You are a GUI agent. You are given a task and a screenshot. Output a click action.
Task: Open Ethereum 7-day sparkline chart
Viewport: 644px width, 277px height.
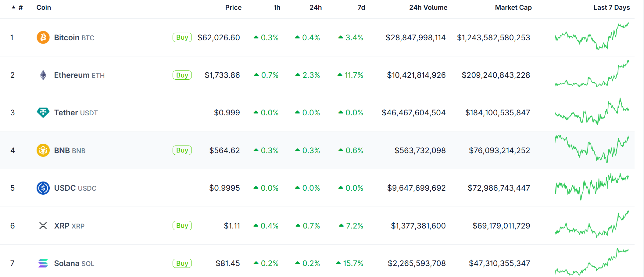point(592,74)
